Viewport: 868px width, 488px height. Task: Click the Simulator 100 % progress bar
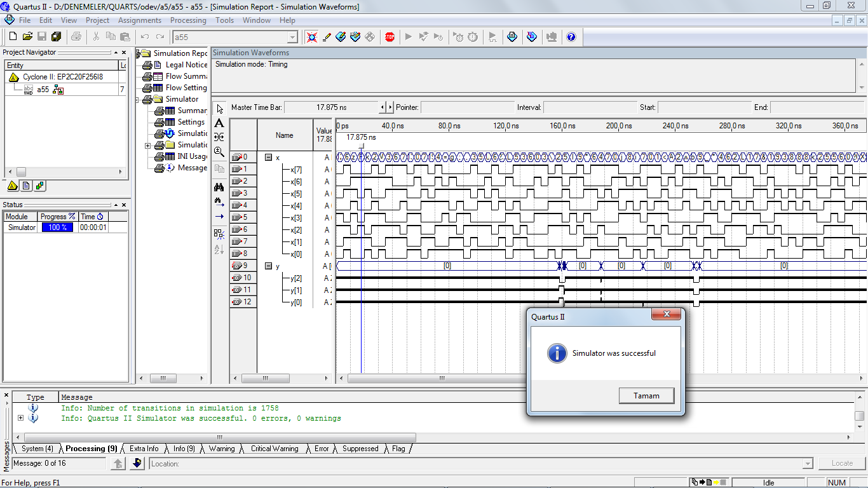58,227
